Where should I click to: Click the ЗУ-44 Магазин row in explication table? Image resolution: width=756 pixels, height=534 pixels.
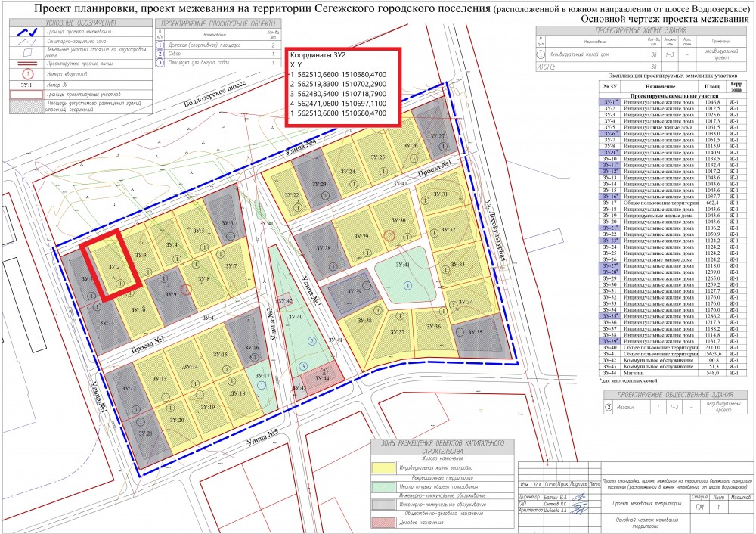[x=672, y=373]
